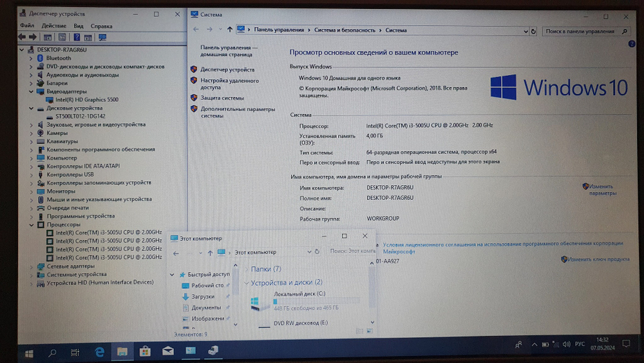Click Диспетчер устройств link in System sidebar

(x=227, y=70)
